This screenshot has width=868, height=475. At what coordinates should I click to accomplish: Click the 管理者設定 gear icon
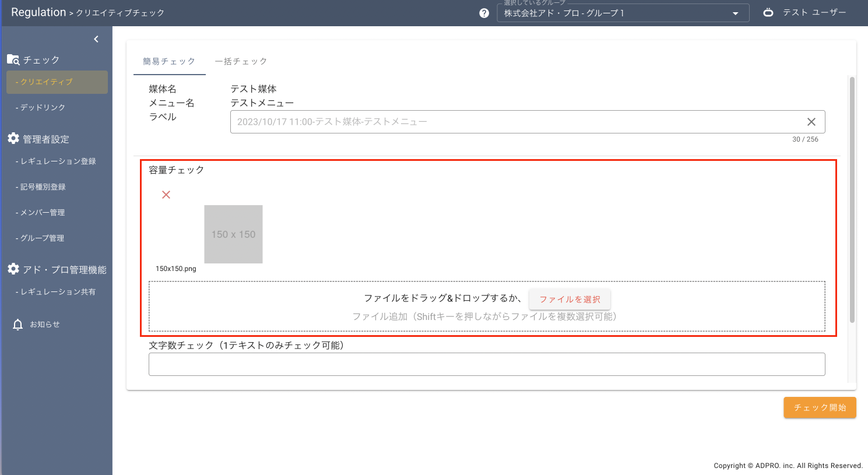(13, 139)
